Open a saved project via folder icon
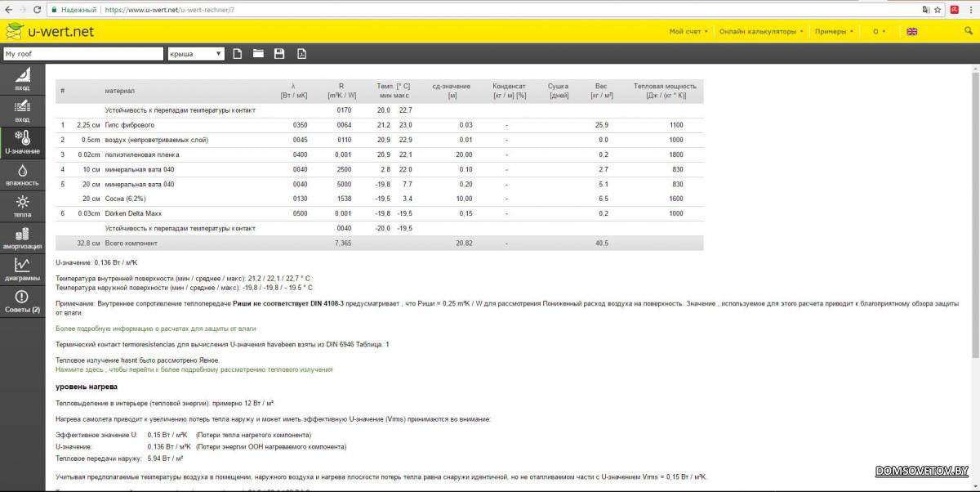The image size is (980, 492). pos(258,54)
